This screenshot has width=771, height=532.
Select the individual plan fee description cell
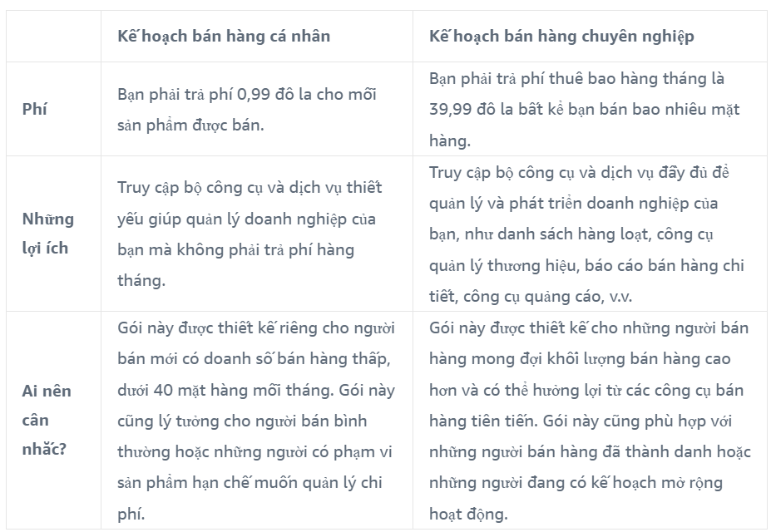pos(247,109)
